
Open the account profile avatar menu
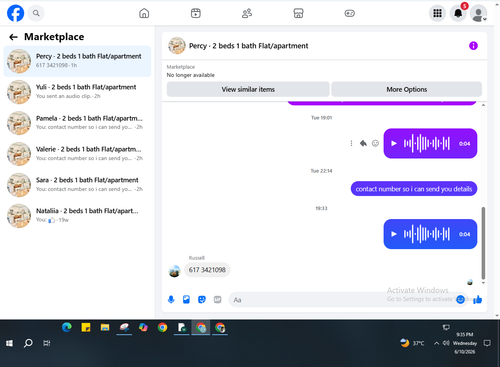pyautogui.click(x=478, y=13)
